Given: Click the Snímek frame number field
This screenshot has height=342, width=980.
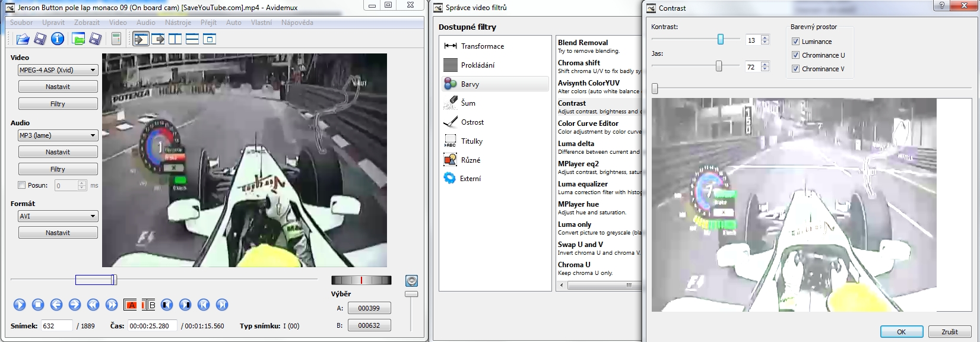Looking at the screenshot, I should [56, 326].
